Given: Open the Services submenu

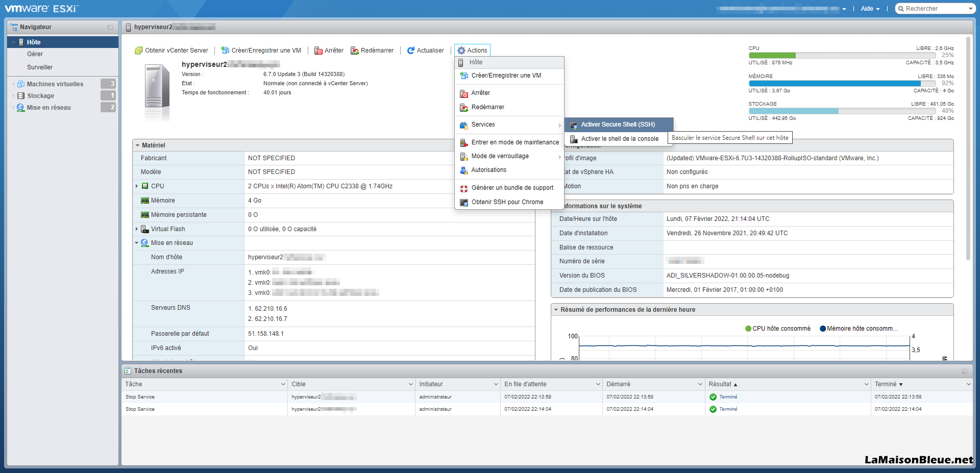Looking at the screenshot, I should (x=509, y=125).
